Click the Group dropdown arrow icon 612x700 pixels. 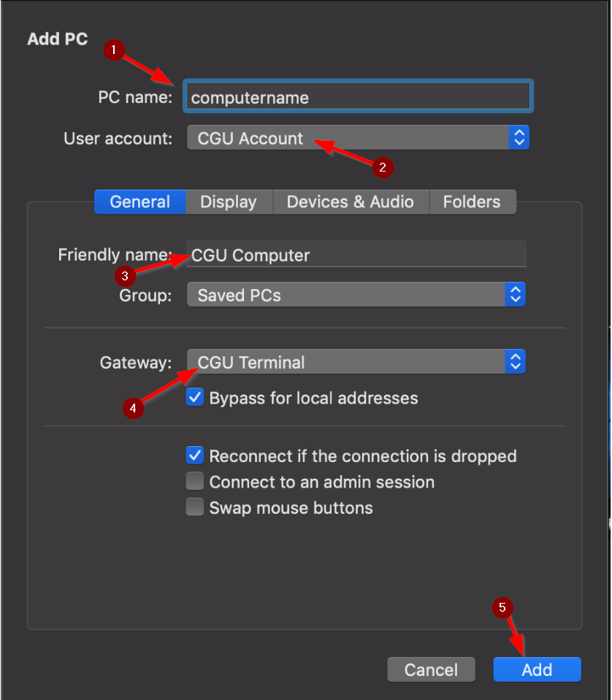coord(515,295)
